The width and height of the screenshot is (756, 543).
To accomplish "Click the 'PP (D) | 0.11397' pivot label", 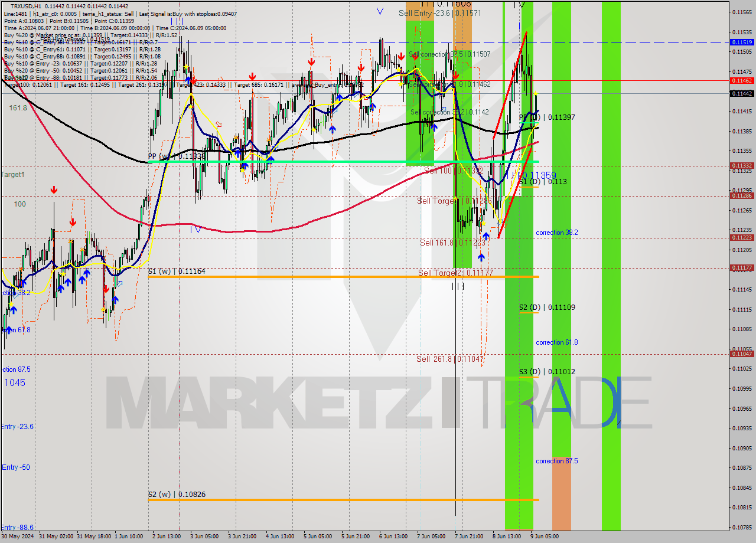I will pos(547,117).
